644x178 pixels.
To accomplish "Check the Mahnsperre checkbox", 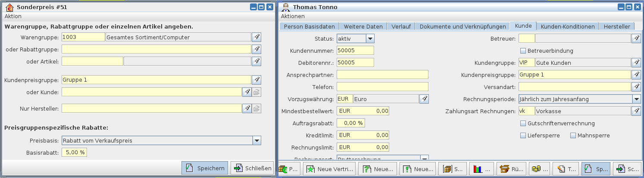I will pyautogui.click(x=573, y=136).
